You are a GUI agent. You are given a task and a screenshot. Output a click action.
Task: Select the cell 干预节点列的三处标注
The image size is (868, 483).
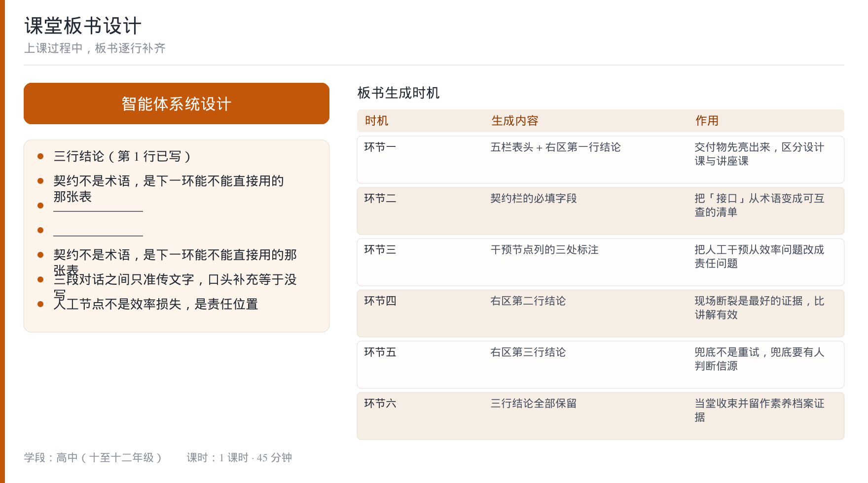(x=544, y=249)
